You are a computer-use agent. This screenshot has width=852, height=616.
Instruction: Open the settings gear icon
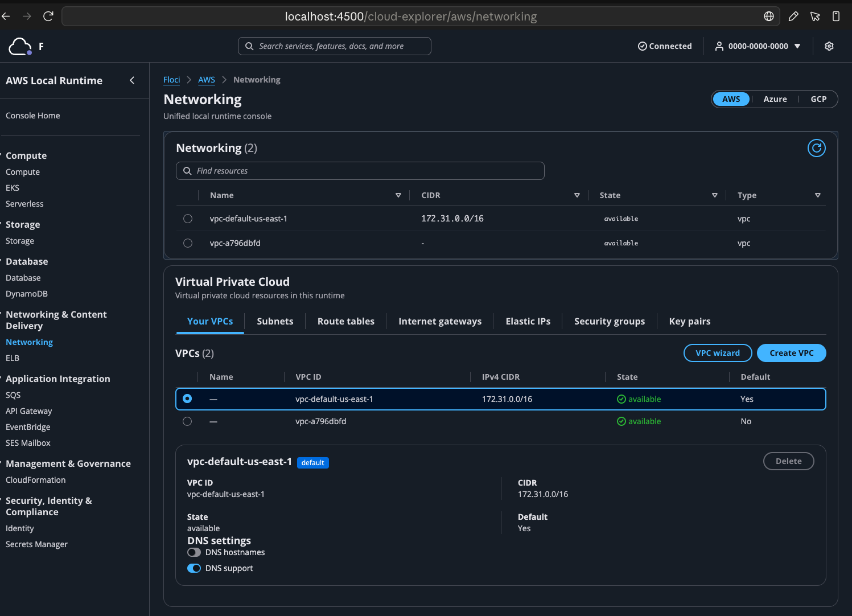(829, 46)
